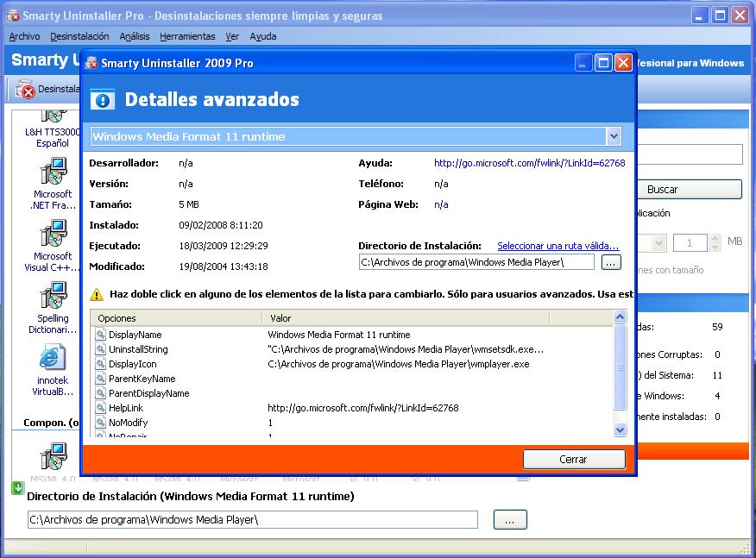
Task: Click the UninstallString row icon
Action: [100, 349]
